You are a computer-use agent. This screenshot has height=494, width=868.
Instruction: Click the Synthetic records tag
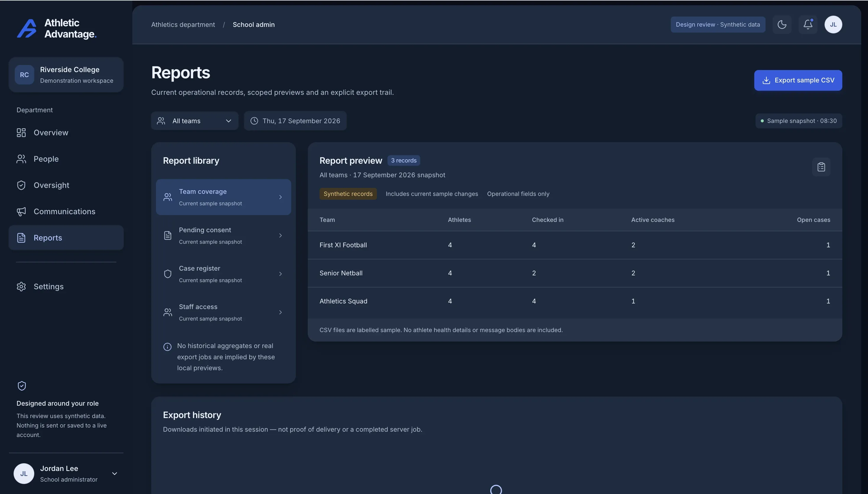[x=348, y=194]
